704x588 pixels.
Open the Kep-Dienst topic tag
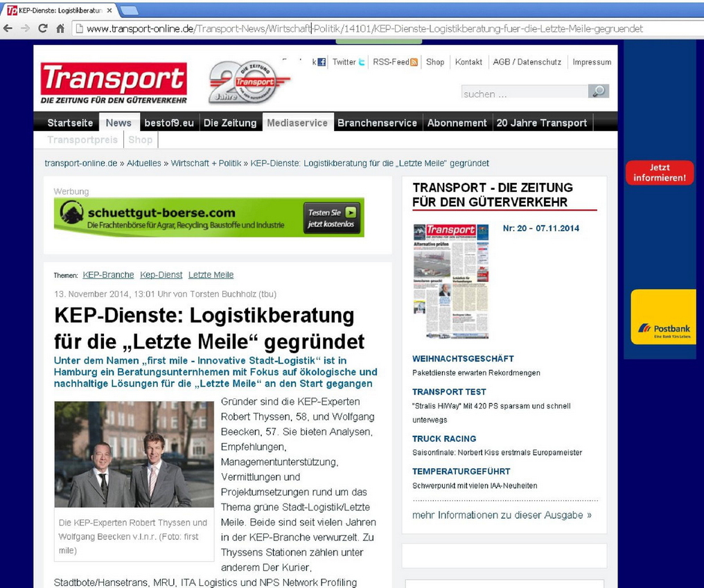point(161,275)
